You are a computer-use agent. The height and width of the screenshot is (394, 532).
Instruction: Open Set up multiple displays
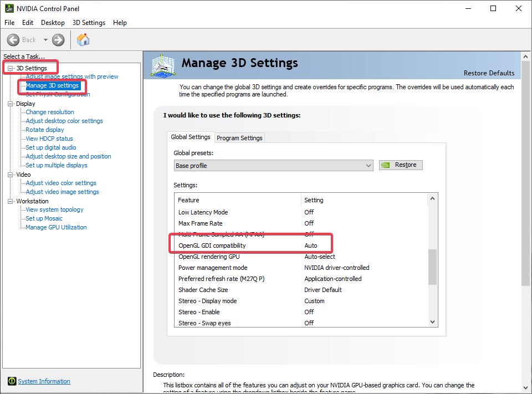pos(57,165)
